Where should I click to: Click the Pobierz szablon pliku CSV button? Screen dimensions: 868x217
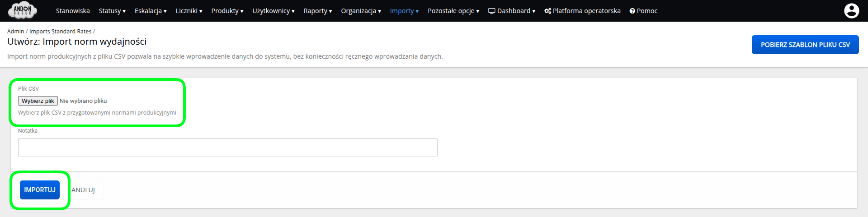pos(805,45)
